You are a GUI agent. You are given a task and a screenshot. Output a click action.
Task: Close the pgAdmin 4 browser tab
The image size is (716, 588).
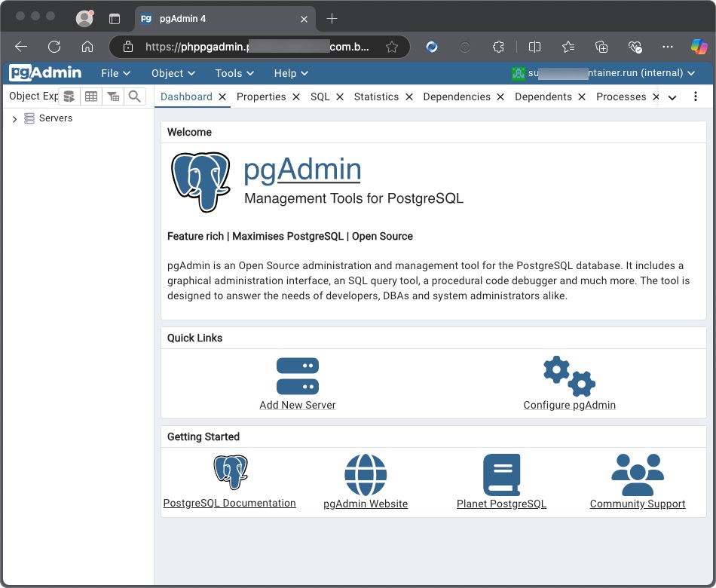point(304,19)
